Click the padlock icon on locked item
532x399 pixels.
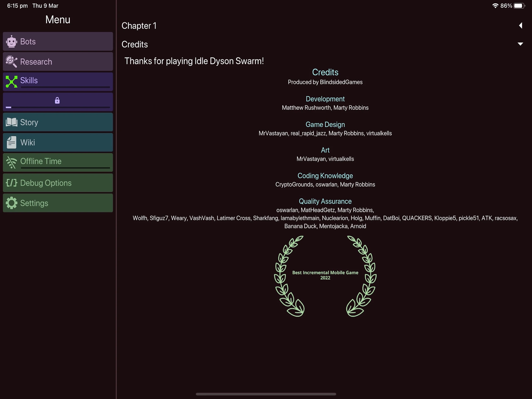pyautogui.click(x=57, y=100)
